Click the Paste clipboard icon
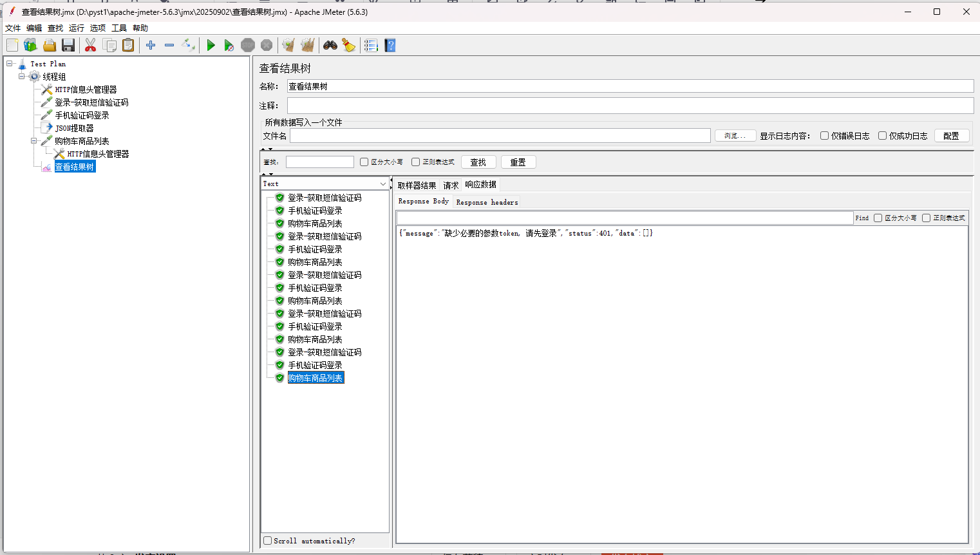 coord(129,45)
